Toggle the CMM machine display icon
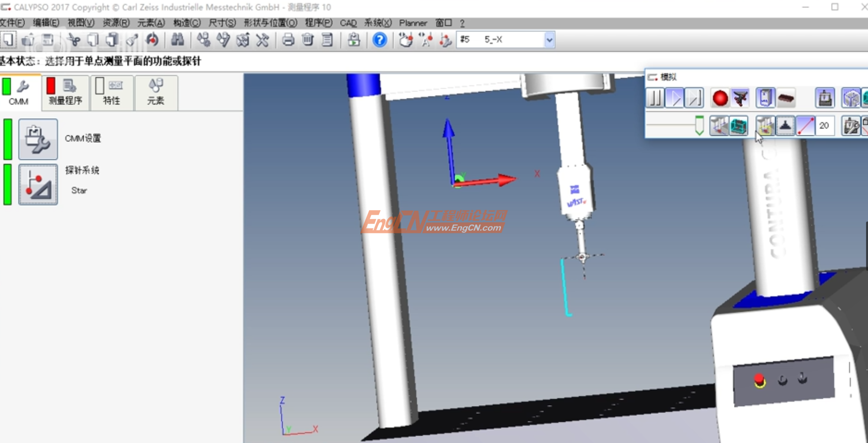 coord(765,98)
